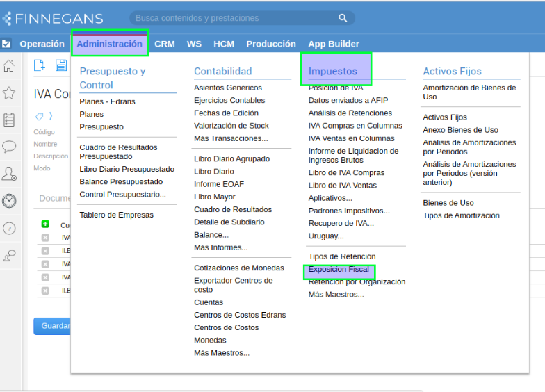Expand Padrones Impositivos... submenu
545x392 pixels.
[349, 211]
